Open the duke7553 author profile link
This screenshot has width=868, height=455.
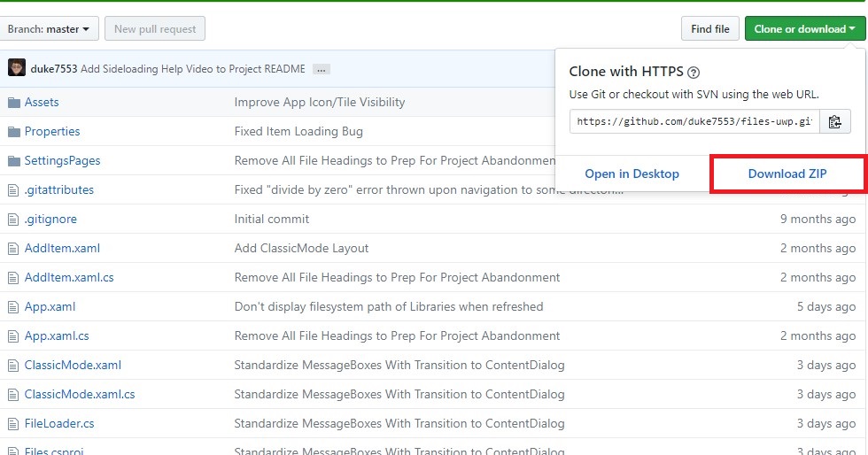53,69
